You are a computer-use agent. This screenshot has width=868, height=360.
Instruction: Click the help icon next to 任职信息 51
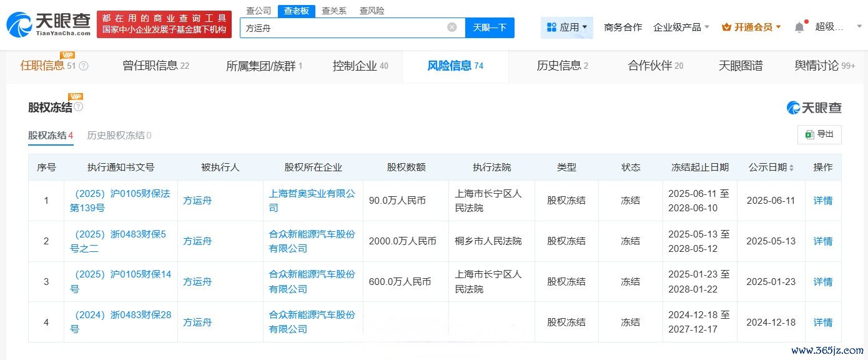click(84, 66)
